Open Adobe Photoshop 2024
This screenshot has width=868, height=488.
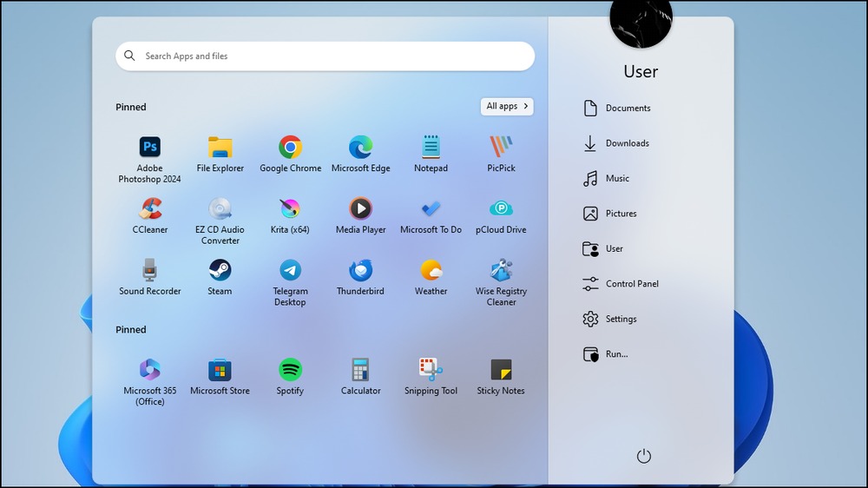149,160
